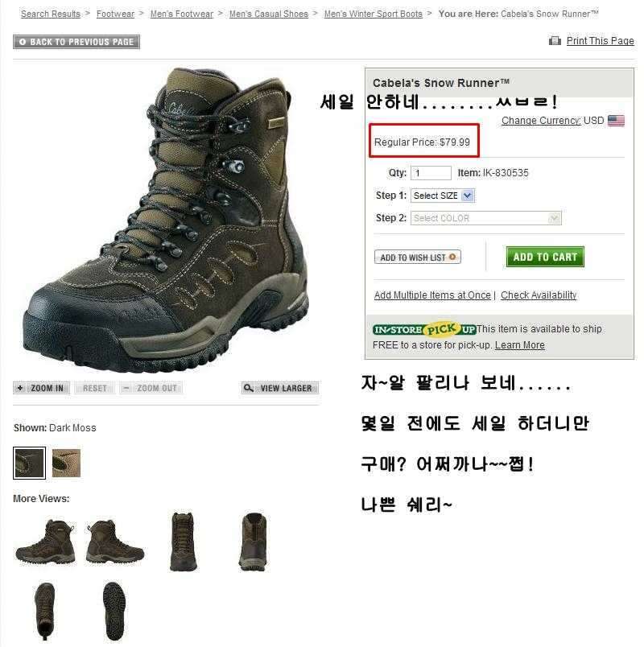Image resolution: width=644 pixels, height=647 pixels.
Task: Click the Zoom In button
Action: 41,388
